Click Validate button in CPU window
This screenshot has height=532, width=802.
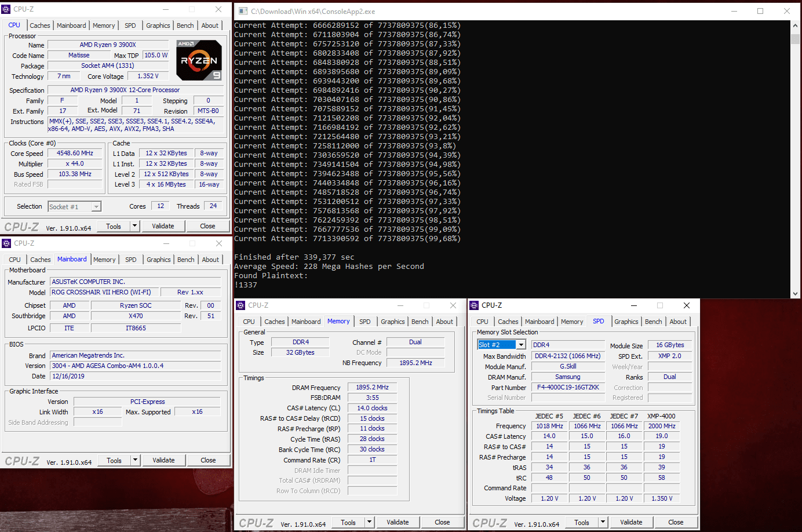[x=163, y=226]
